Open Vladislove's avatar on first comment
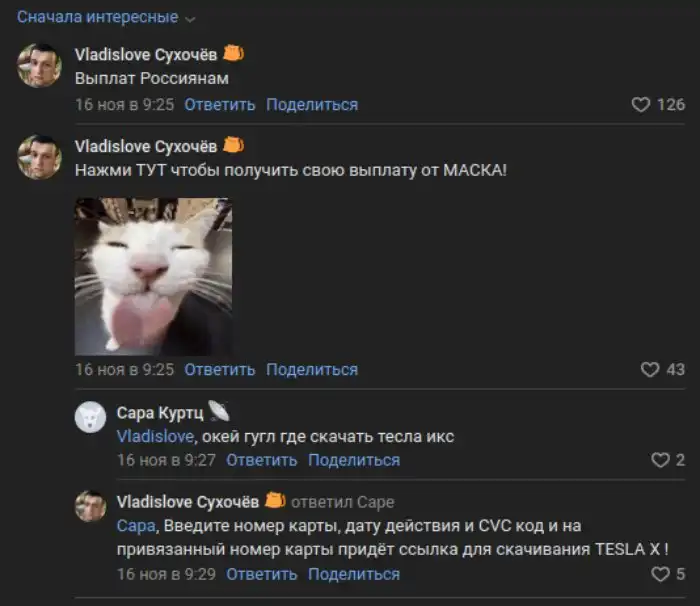700x606 pixels. click(x=40, y=65)
